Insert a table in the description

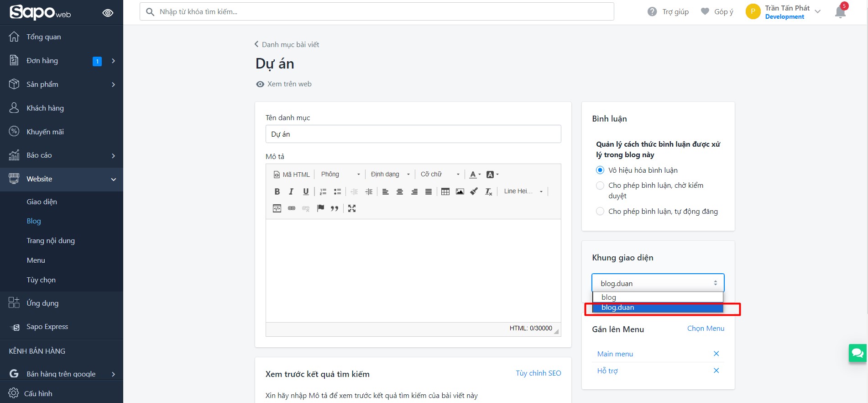(445, 191)
